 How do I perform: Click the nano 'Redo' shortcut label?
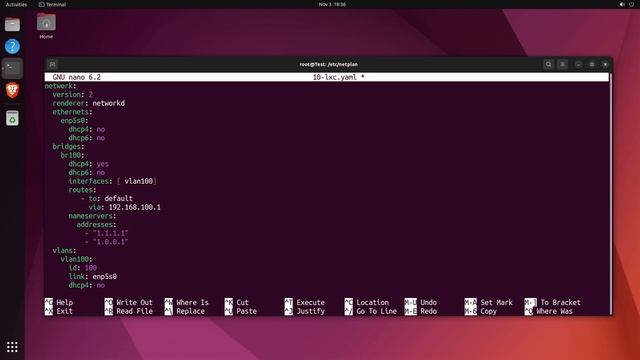(429, 311)
